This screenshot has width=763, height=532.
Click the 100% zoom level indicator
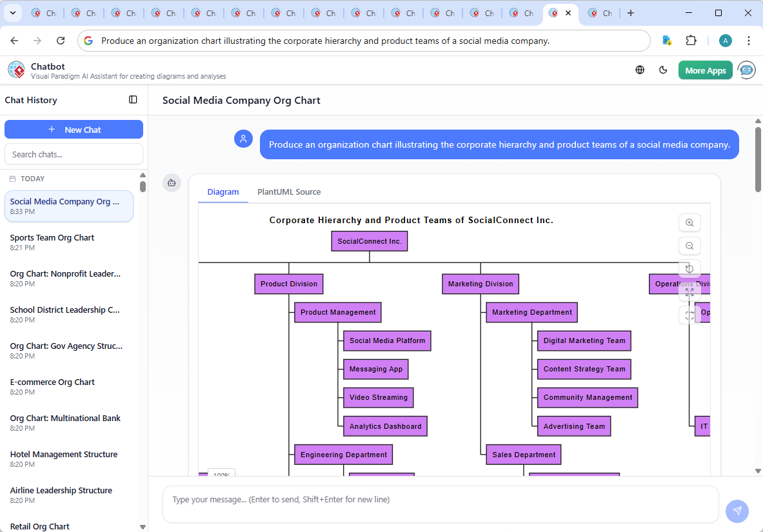click(x=221, y=474)
